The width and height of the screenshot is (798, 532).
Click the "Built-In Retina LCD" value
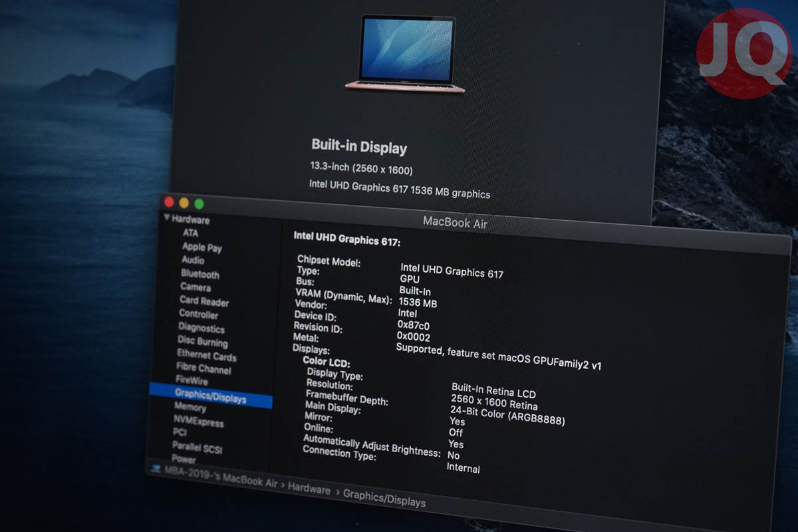[493, 390]
